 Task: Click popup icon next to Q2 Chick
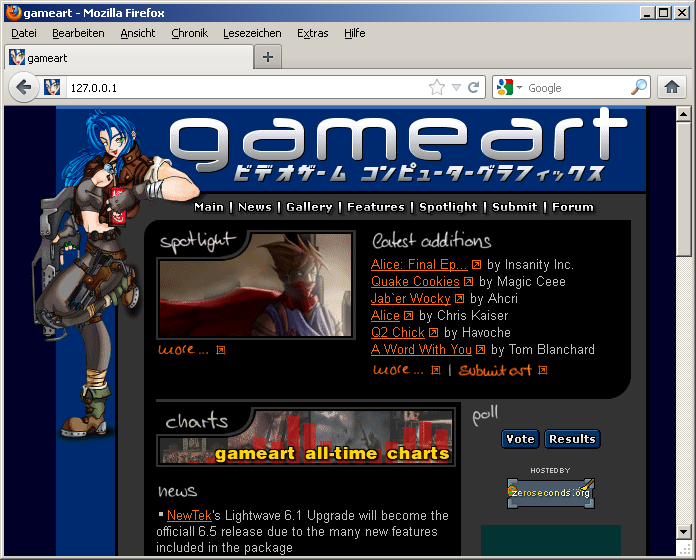434,332
